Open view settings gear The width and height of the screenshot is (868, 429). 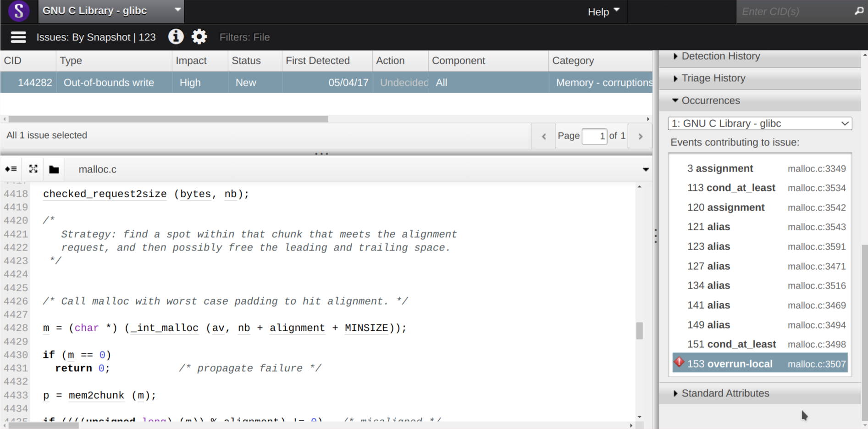coord(199,37)
